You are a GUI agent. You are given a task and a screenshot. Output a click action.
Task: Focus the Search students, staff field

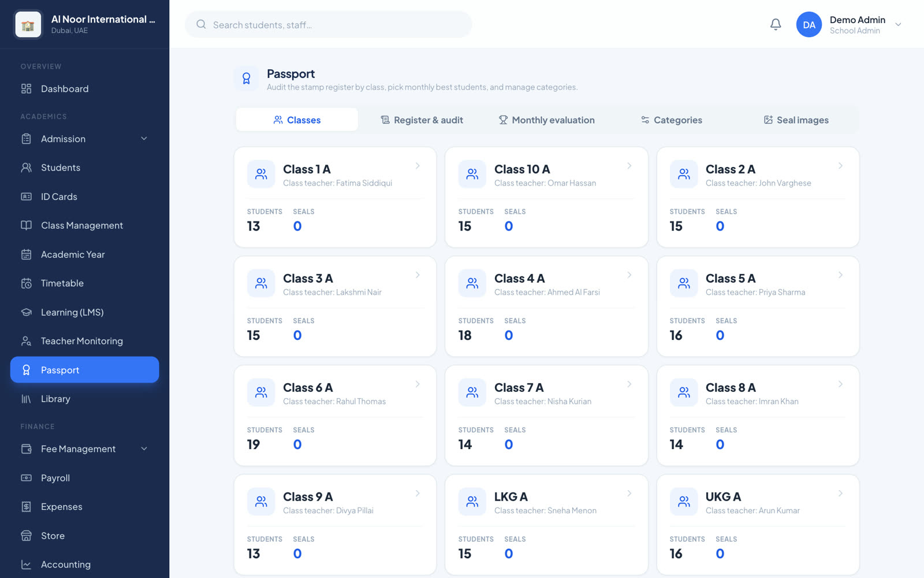329,24
